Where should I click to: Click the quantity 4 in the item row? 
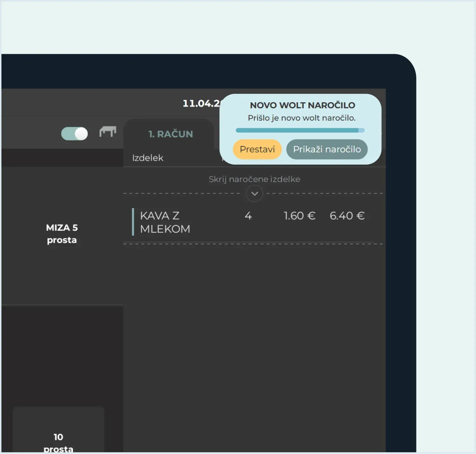(248, 216)
